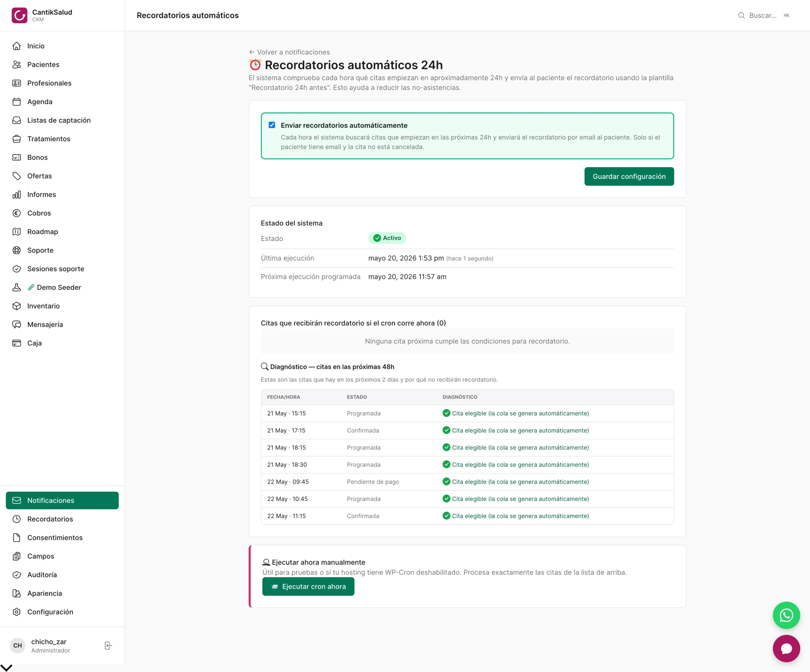Open Inicio via its home icon

click(16, 46)
